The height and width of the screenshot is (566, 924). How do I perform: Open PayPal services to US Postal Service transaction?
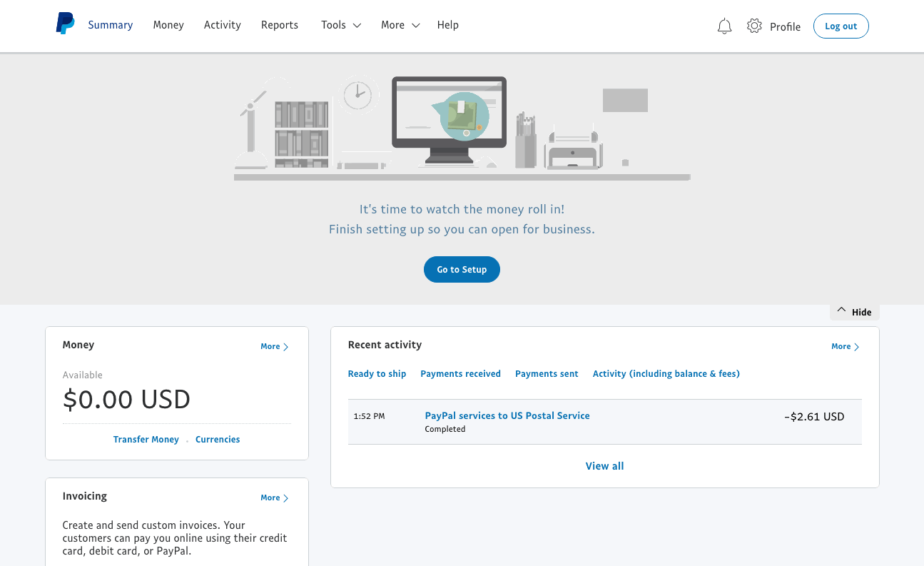point(507,415)
